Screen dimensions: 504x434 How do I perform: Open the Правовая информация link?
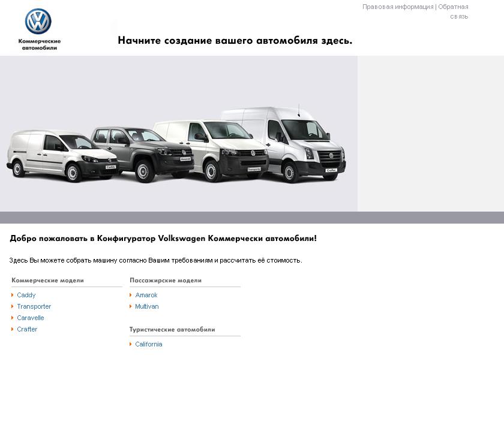[398, 7]
